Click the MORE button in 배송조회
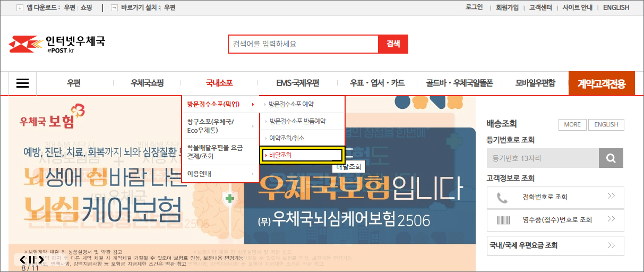The image size is (644, 272). coord(572,124)
